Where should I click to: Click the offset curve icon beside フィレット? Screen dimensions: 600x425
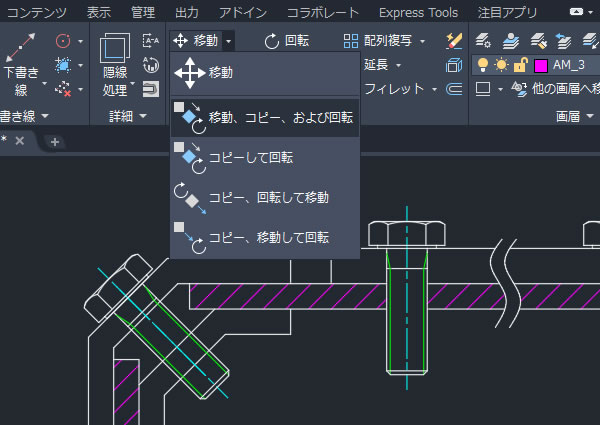[x=454, y=89]
